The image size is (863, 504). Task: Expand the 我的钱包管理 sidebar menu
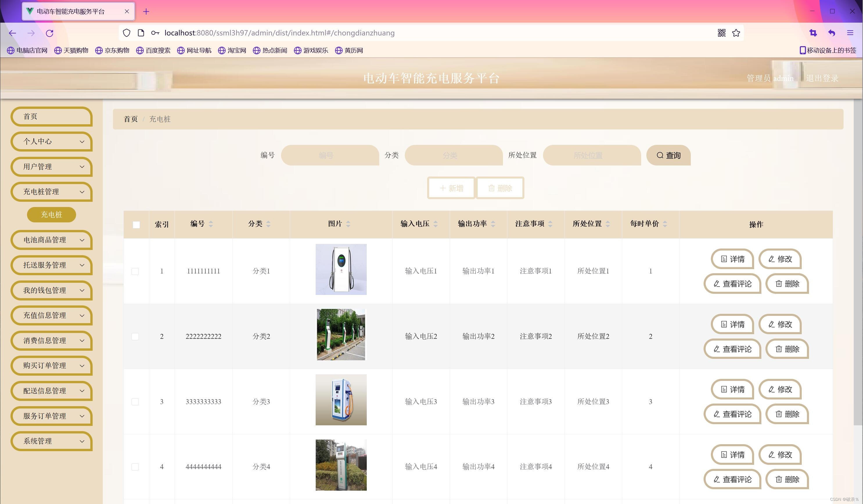pyautogui.click(x=52, y=290)
